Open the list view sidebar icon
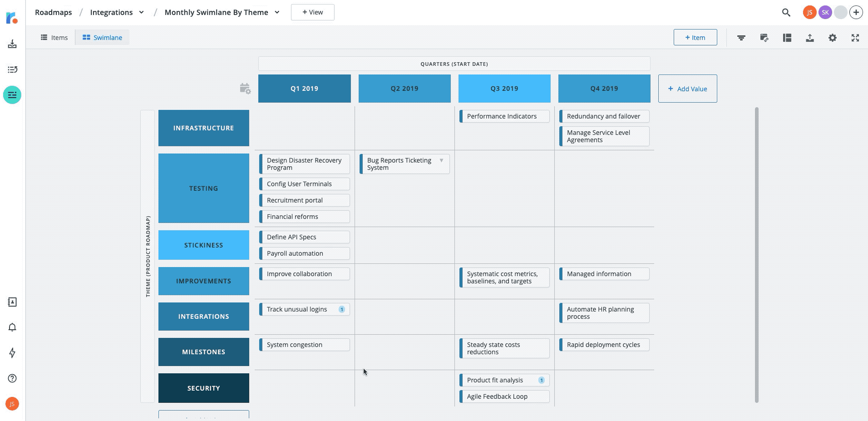868x421 pixels. (x=12, y=69)
